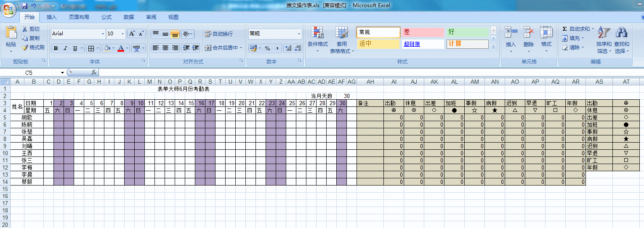The height and width of the screenshot is (228, 644).
Task: Toggle align text right
Action: [175, 48]
